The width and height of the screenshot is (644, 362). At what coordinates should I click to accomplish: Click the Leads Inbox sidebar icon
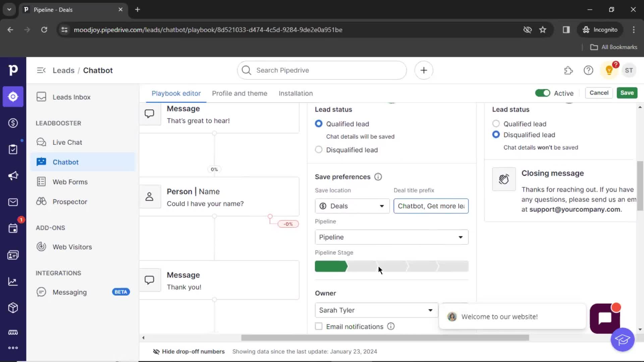pos(41,97)
